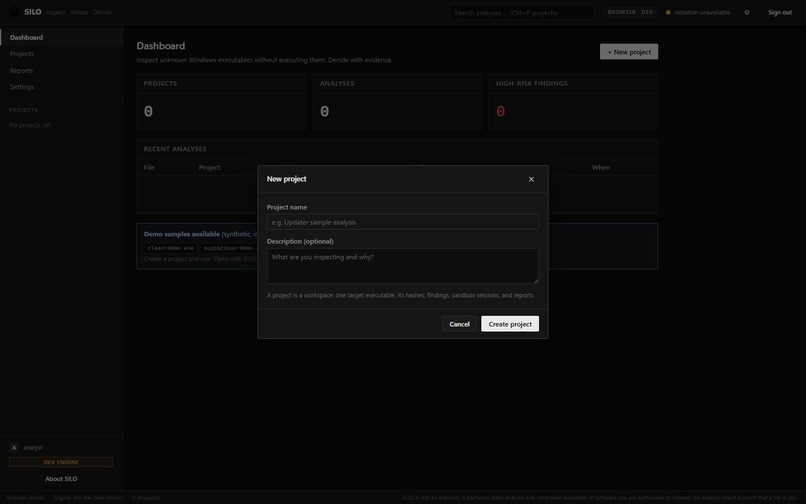Click the + New project button on Dashboard

tap(629, 51)
